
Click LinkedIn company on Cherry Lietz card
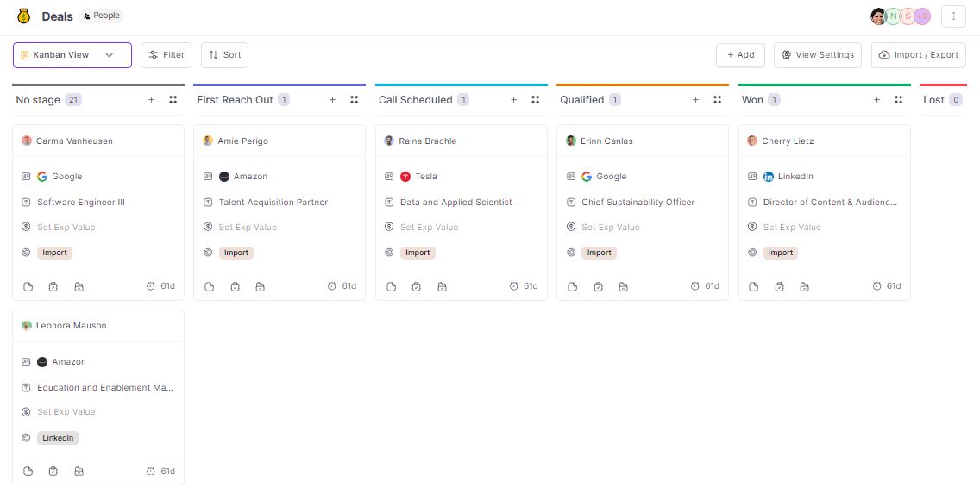point(788,177)
